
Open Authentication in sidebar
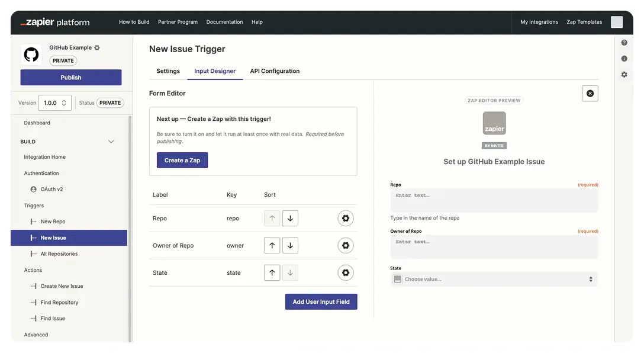pyautogui.click(x=41, y=174)
